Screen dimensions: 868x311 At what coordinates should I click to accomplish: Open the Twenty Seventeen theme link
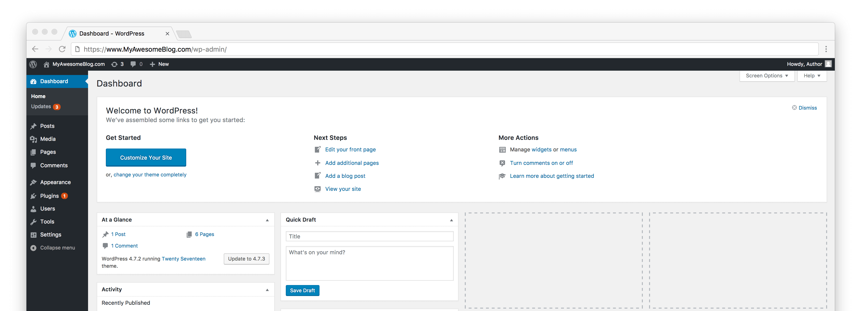(x=183, y=259)
